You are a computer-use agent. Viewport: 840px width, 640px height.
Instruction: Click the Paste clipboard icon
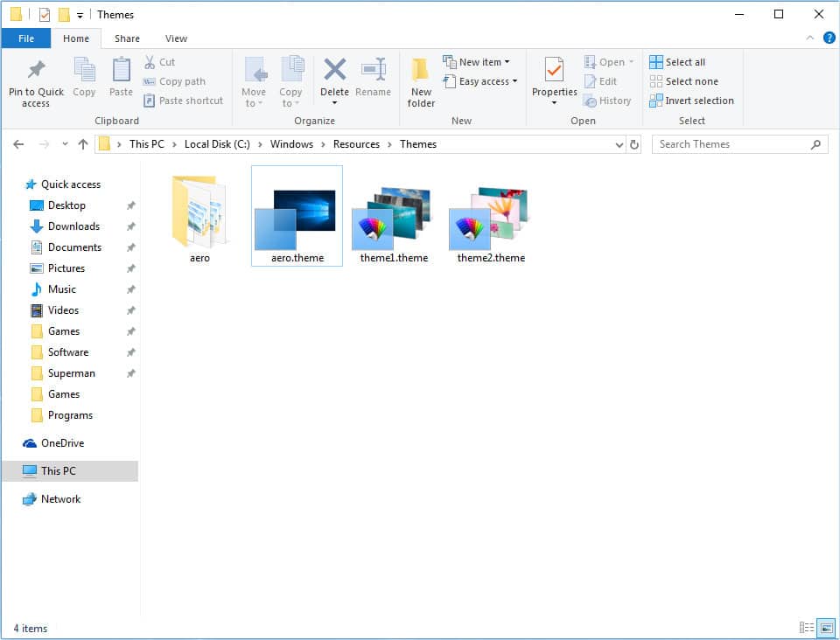121,70
